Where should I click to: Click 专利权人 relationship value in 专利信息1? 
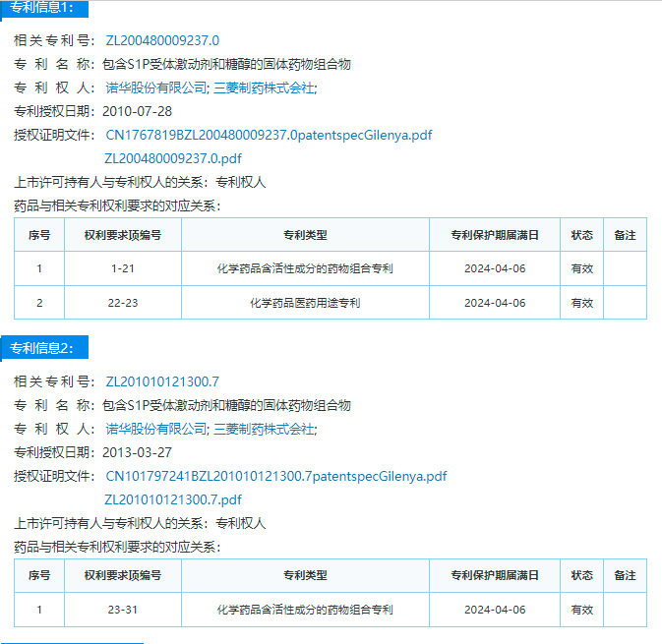241,182
